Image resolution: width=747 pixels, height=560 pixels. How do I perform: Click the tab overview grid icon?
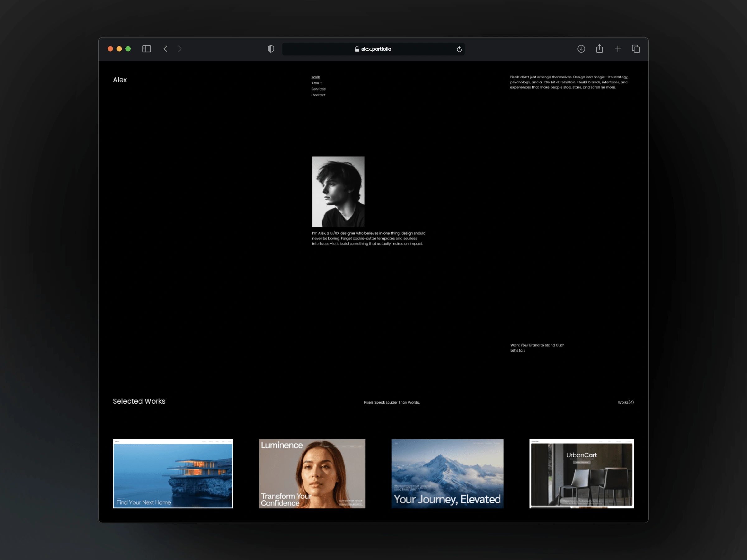[x=635, y=48]
